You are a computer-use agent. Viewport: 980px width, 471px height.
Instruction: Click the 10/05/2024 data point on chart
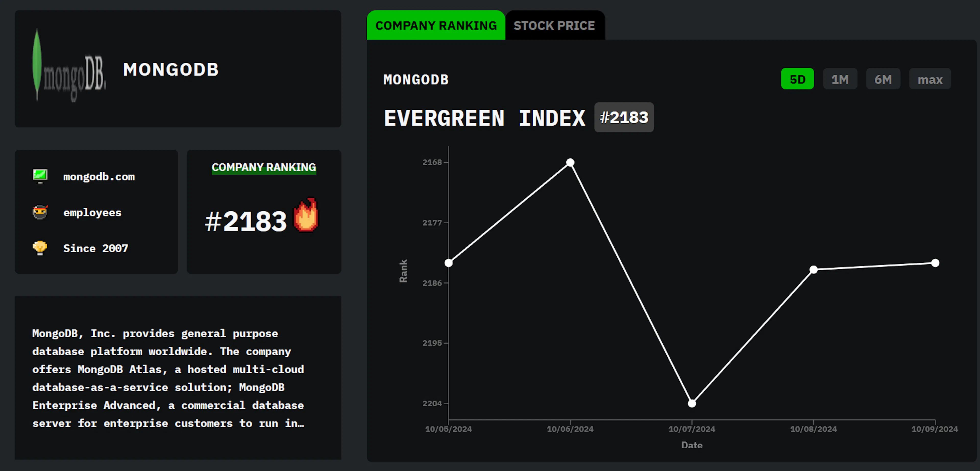pyautogui.click(x=449, y=263)
